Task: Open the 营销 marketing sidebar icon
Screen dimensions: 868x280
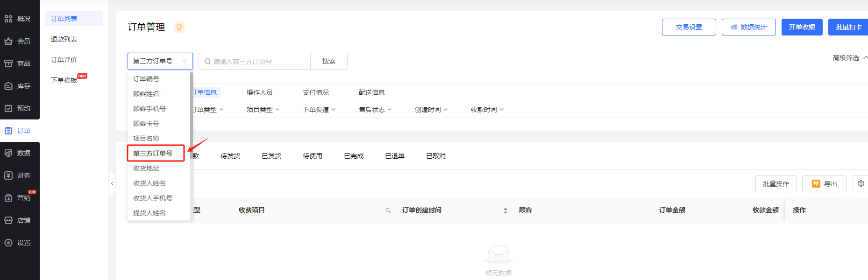Action: click(8, 198)
